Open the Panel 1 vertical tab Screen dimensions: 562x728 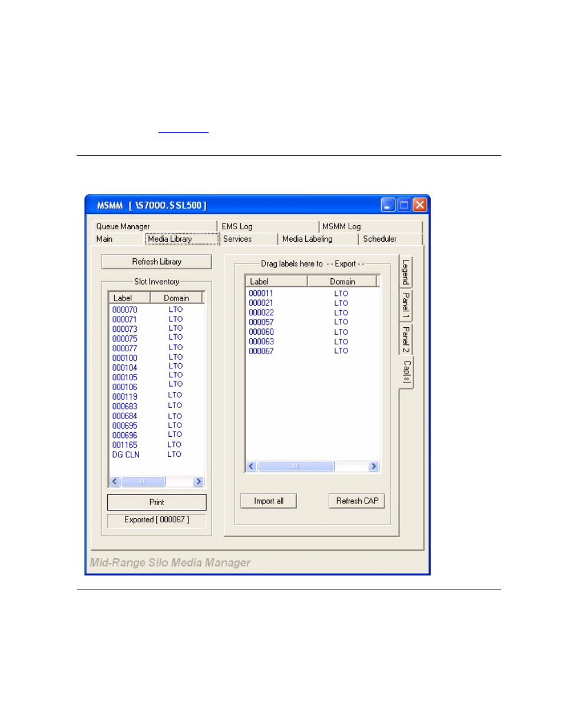point(406,305)
